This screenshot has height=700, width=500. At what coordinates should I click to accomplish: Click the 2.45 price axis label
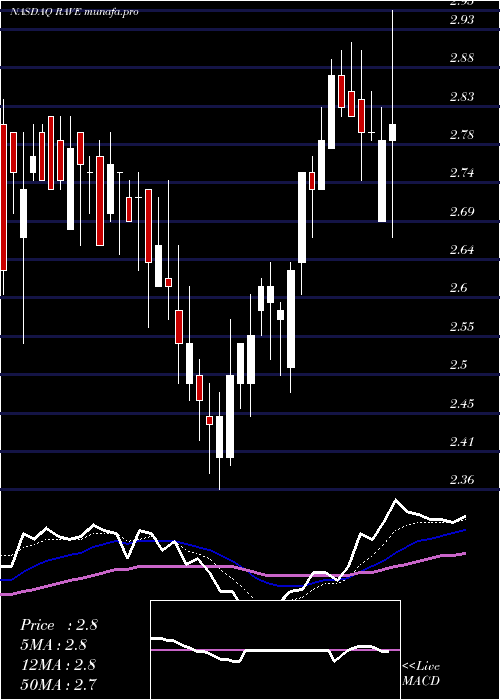point(462,404)
